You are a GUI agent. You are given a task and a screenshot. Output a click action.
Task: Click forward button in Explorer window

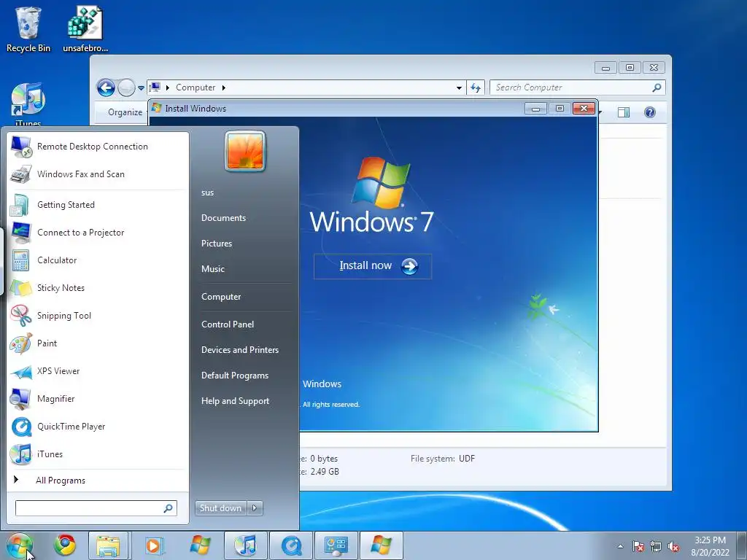(126, 87)
